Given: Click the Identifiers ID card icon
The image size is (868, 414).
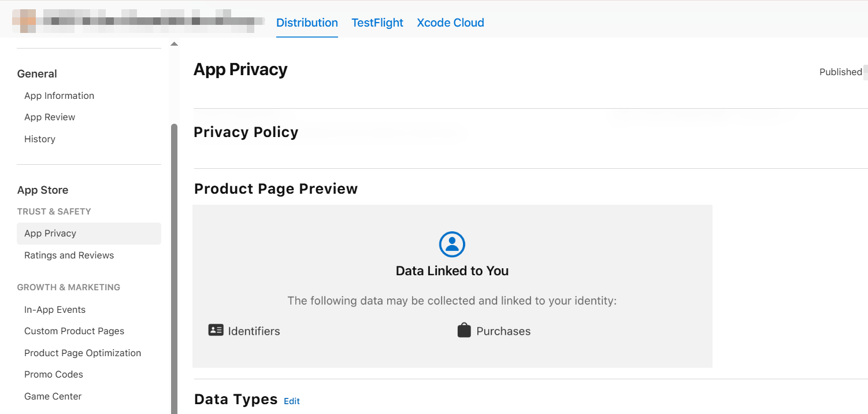Looking at the screenshot, I should [x=216, y=330].
